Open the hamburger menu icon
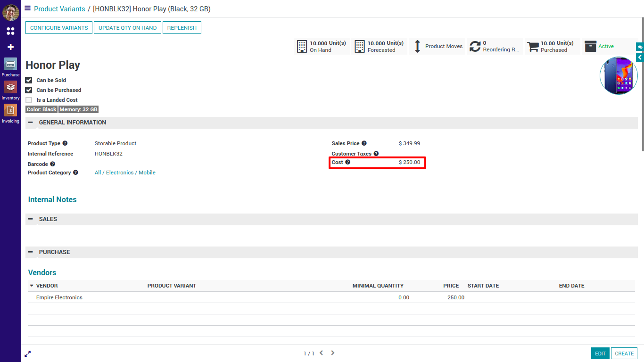Screen dimensions: 644x362 (x=28, y=8)
